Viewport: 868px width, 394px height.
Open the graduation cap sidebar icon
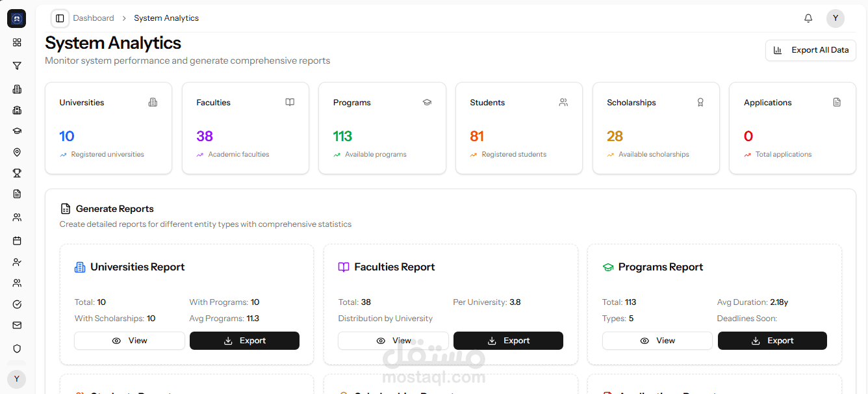(x=17, y=131)
